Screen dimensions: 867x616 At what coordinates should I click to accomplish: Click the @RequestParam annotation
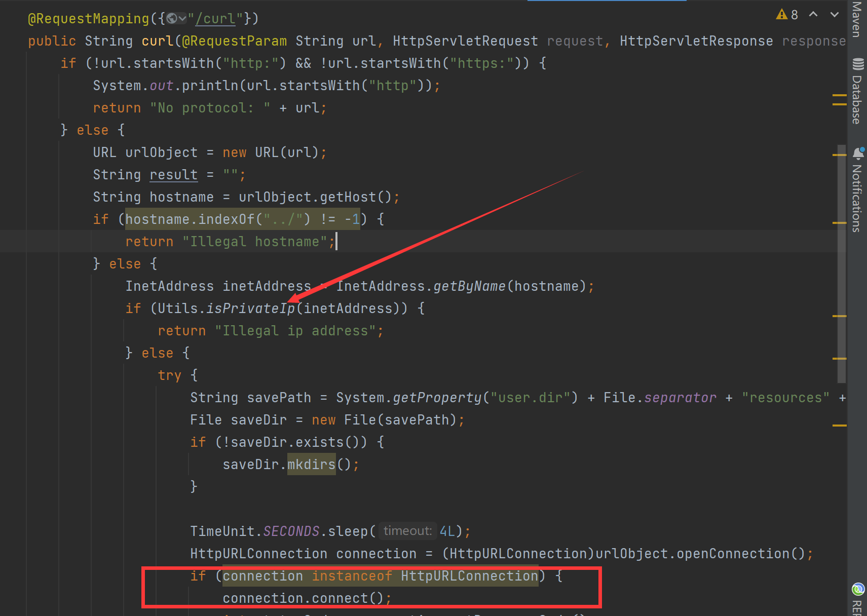point(234,41)
